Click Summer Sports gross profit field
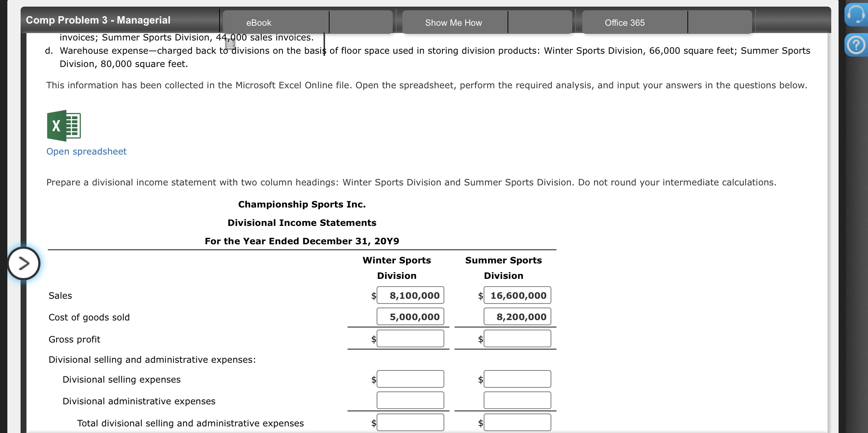 [x=517, y=338]
